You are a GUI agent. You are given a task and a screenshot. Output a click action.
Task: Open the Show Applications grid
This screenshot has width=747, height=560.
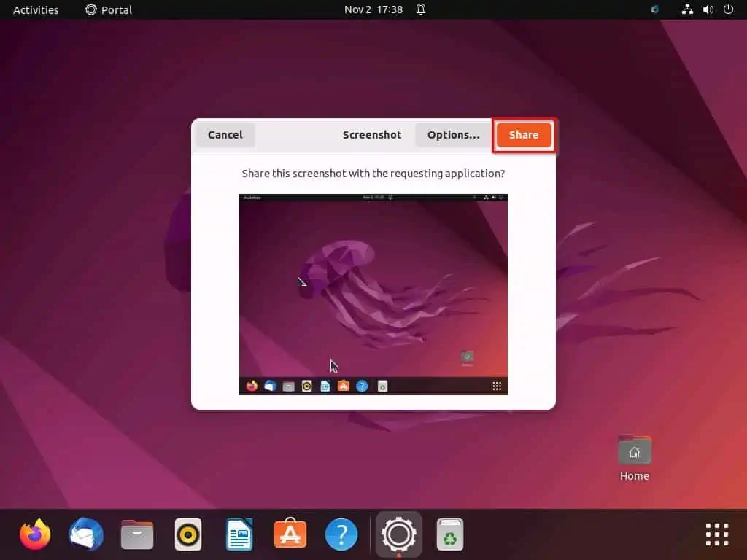coord(716,534)
